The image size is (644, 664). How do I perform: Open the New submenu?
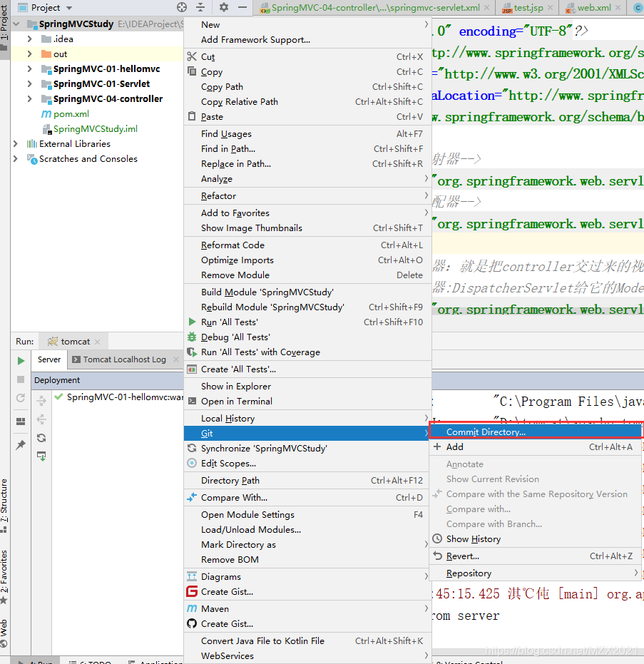(x=307, y=24)
